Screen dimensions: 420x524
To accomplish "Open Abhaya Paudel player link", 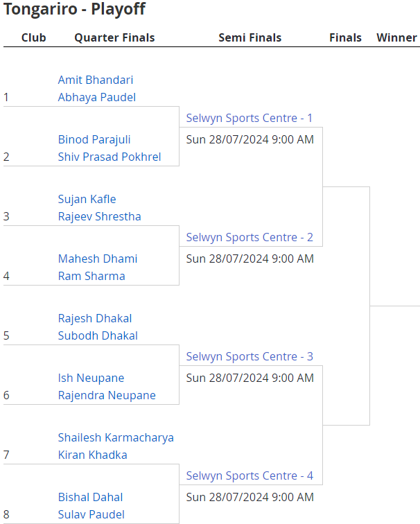I will tap(97, 98).
